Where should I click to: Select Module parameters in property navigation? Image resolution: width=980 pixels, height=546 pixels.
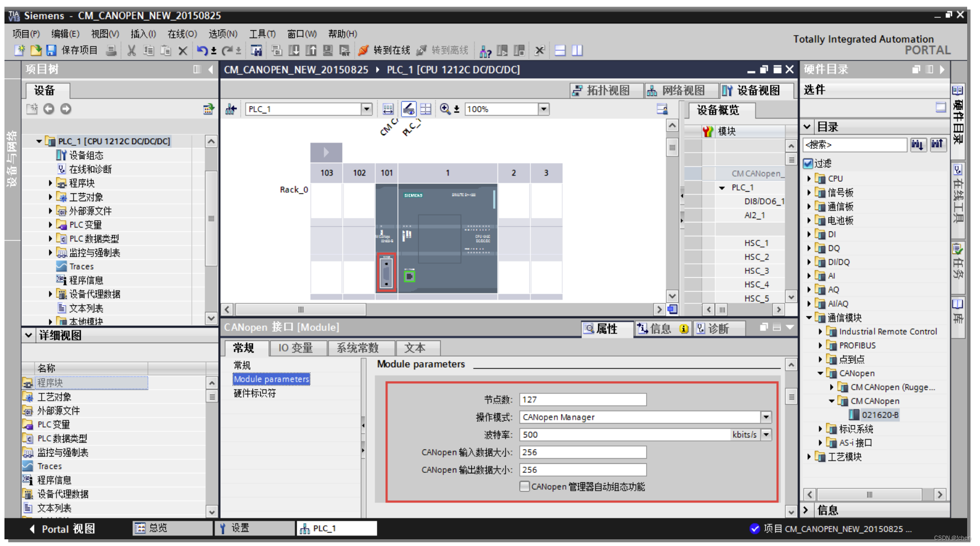click(x=271, y=379)
